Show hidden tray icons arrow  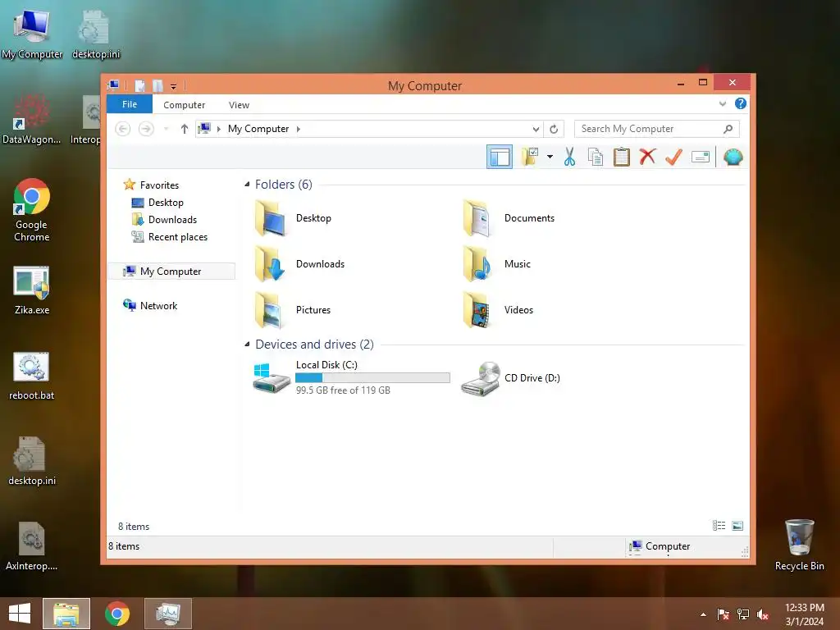coord(703,614)
